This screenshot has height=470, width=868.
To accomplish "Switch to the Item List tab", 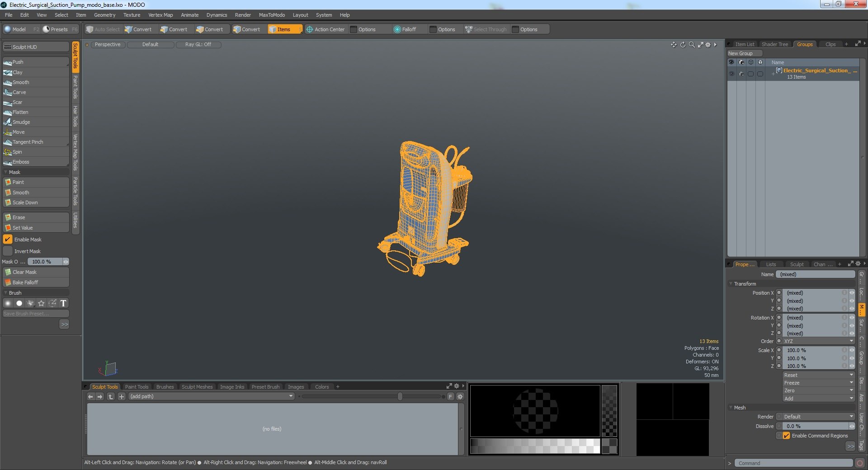I will [744, 44].
